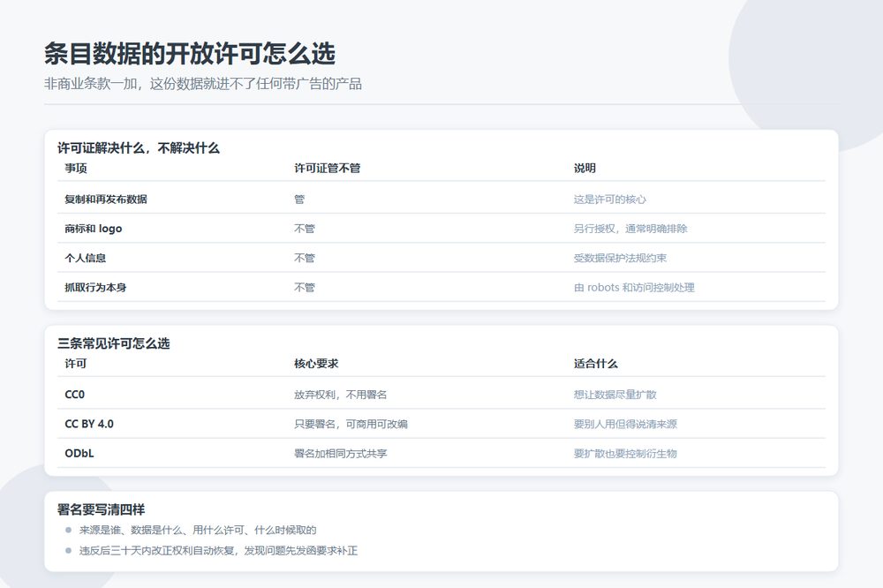Select the ODbL license cell

pyautogui.click(x=79, y=453)
